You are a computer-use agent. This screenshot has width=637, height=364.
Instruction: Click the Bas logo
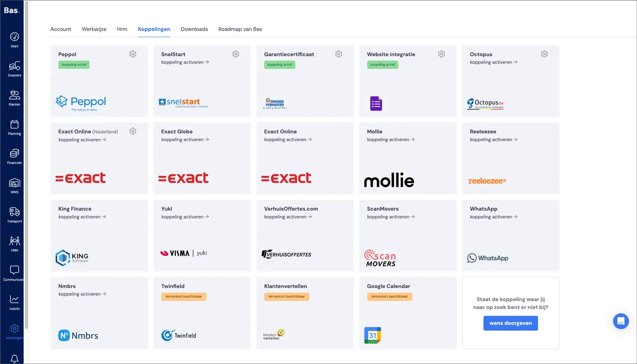(x=11, y=10)
